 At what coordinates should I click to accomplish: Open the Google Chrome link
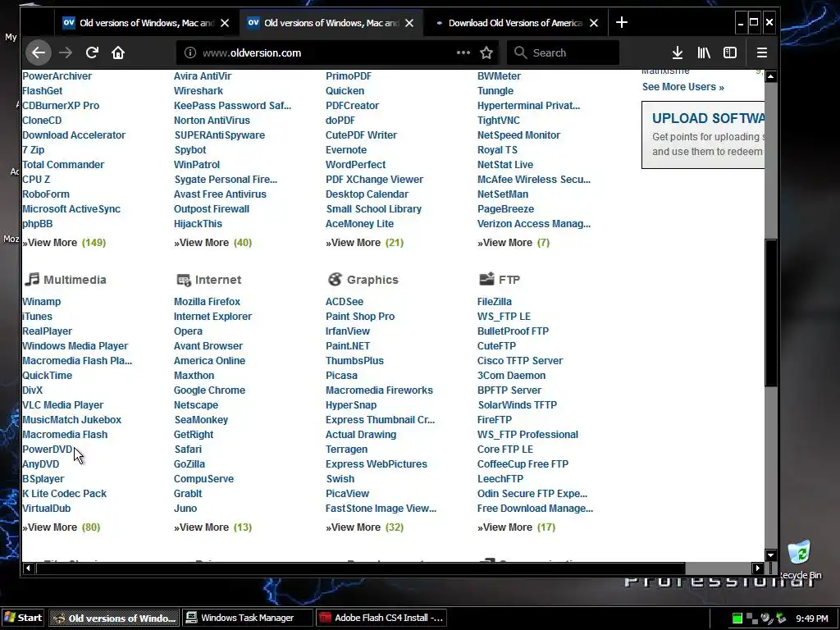pyautogui.click(x=209, y=390)
